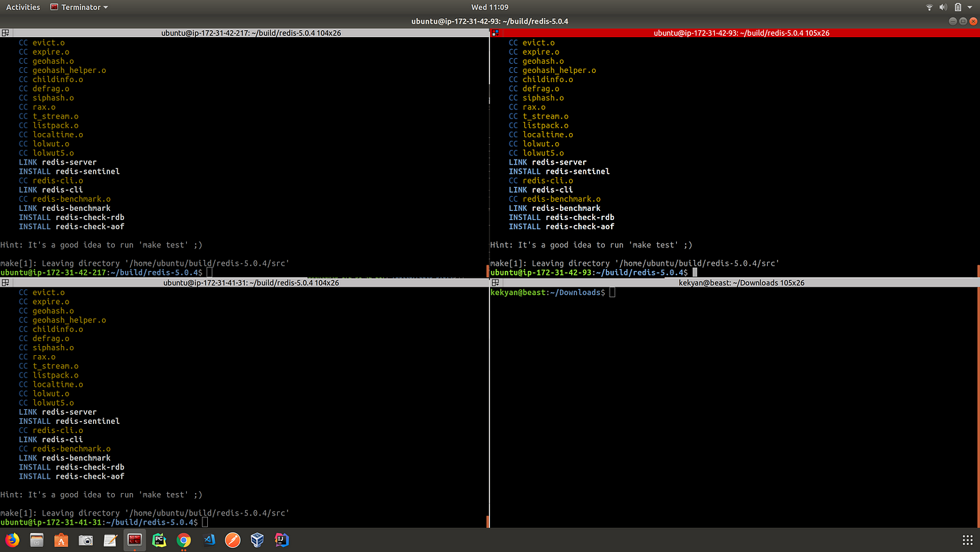
Task: Click the volume speaker icon
Action: click(943, 7)
